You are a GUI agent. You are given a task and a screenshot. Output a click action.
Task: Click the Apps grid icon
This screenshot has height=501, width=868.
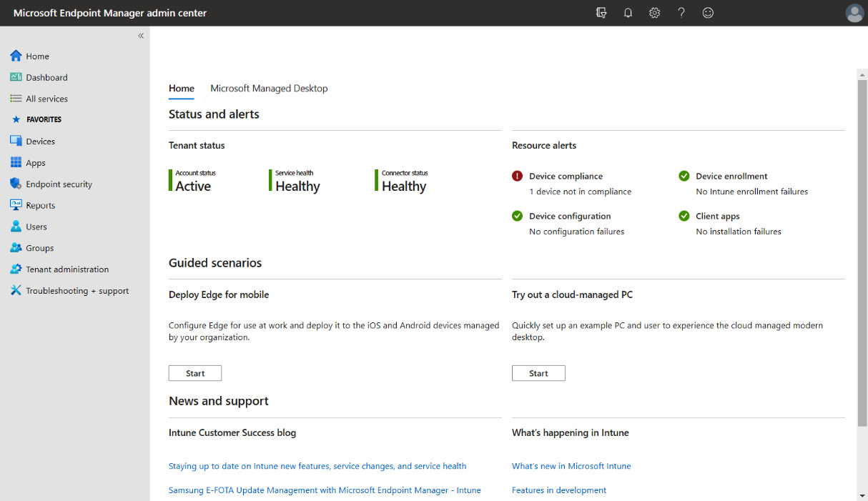point(16,163)
